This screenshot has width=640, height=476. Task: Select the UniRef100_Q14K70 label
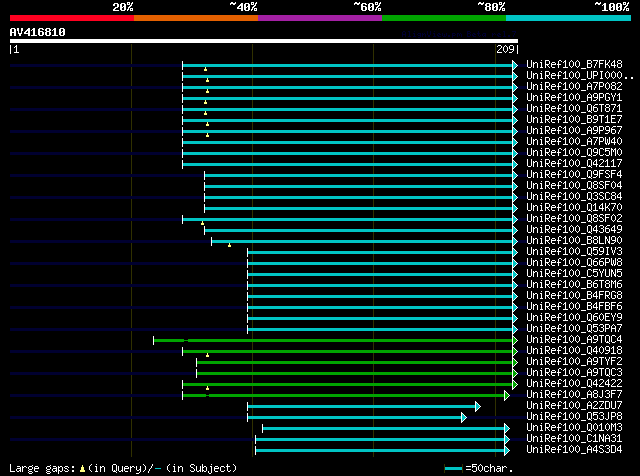click(x=574, y=208)
